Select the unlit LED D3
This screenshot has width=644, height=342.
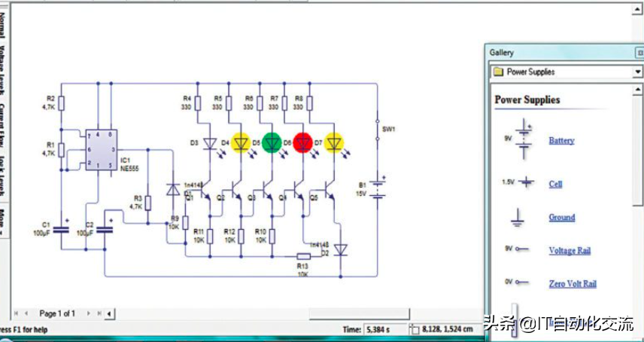(210, 143)
